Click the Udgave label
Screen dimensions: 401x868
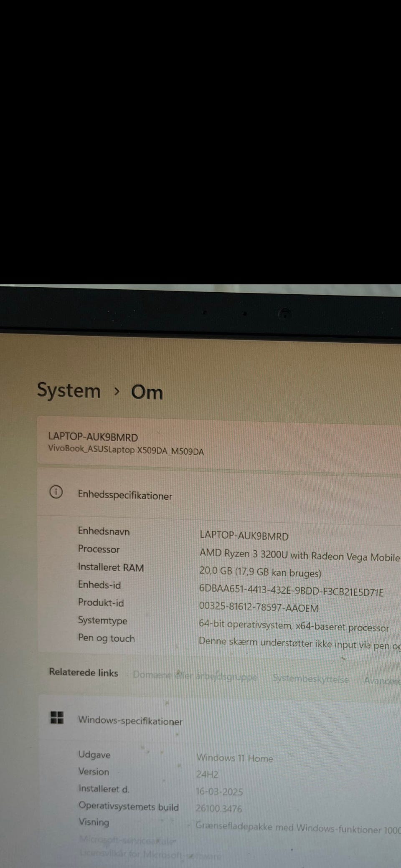(94, 754)
